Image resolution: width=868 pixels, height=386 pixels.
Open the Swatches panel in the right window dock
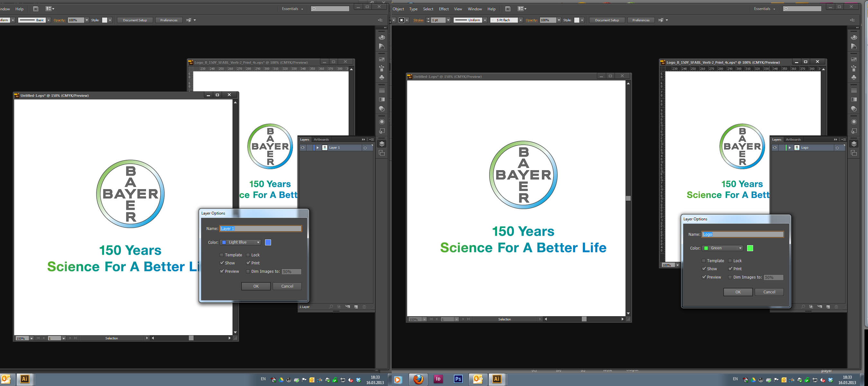854,59
